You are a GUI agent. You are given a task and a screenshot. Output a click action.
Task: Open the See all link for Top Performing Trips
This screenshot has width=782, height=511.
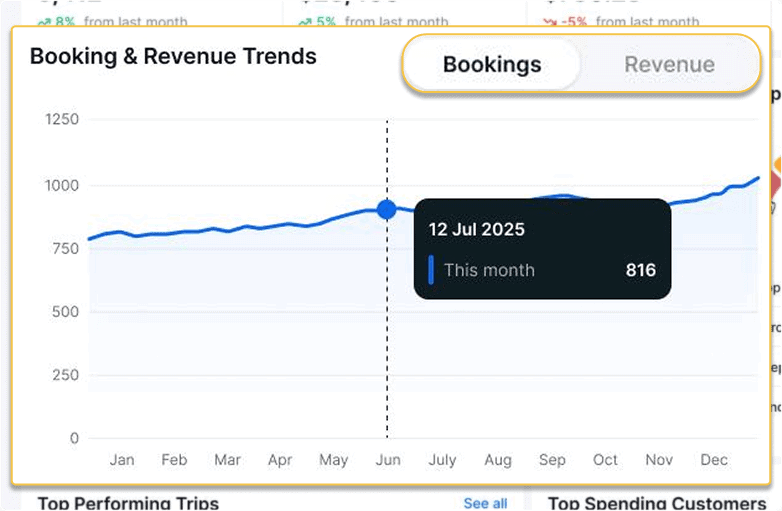485,503
